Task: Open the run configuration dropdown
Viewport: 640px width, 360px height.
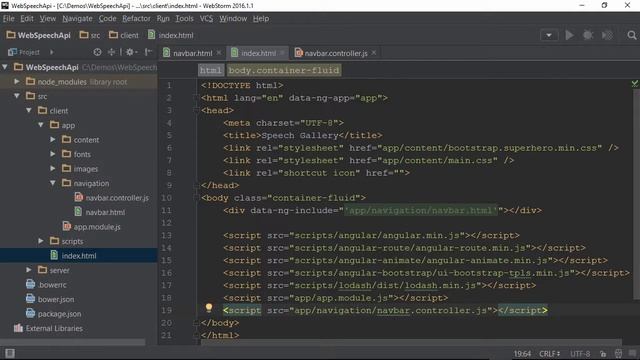Action: (549, 36)
